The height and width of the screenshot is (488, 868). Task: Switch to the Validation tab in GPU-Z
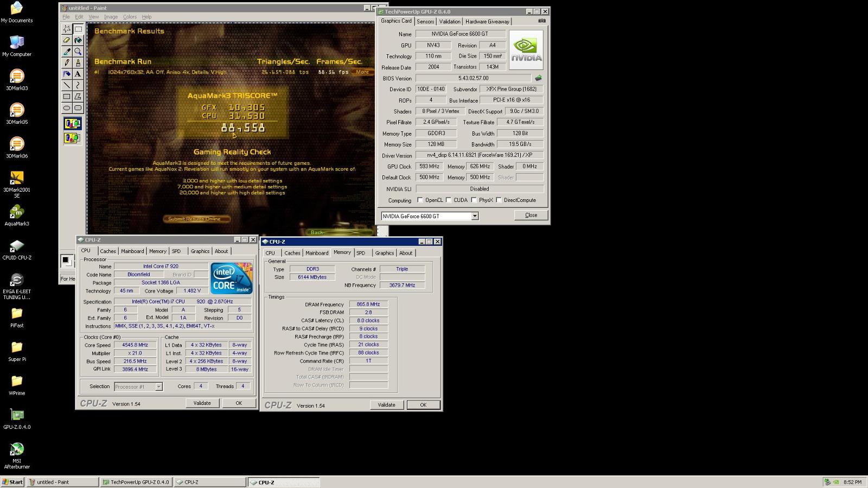(449, 22)
